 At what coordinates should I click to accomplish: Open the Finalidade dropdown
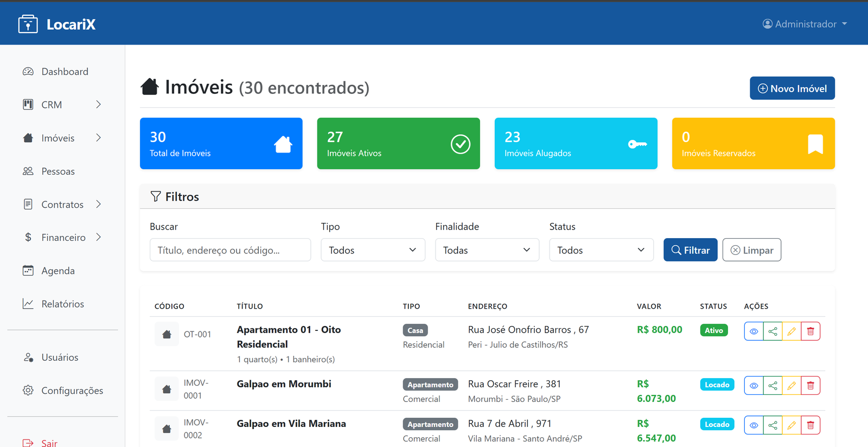point(487,250)
